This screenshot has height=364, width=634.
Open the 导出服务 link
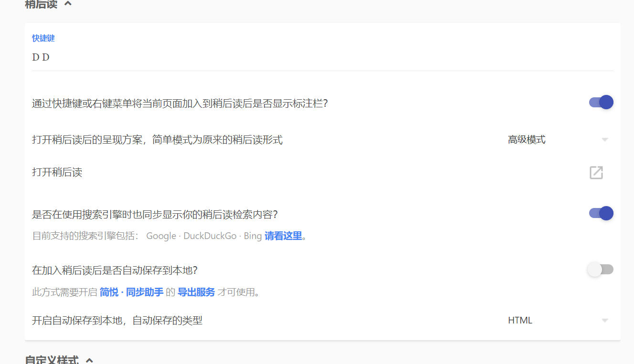point(197,292)
